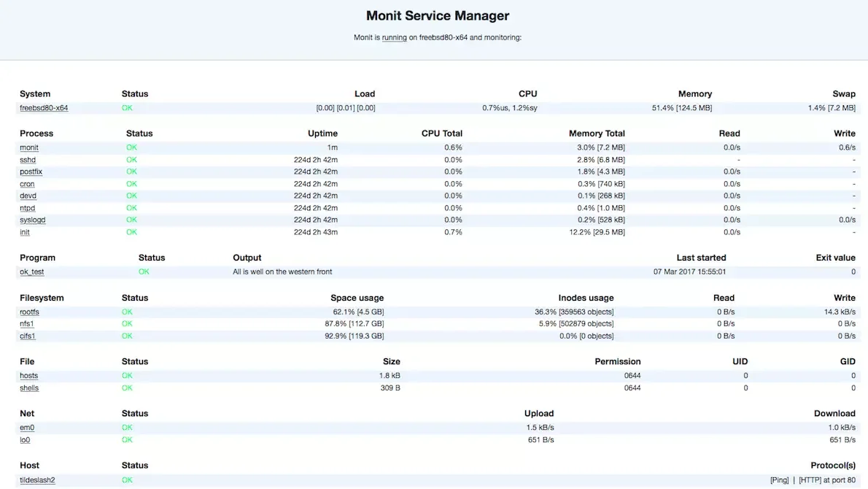This screenshot has width=868, height=489.
Task: Check details for the cron process
Action: [x=27, y=183]
